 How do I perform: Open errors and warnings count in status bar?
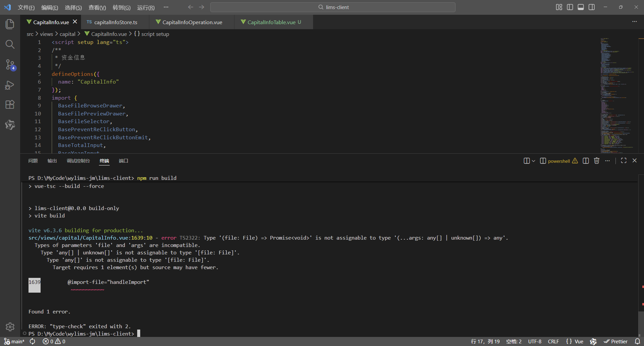click(54, 341)
